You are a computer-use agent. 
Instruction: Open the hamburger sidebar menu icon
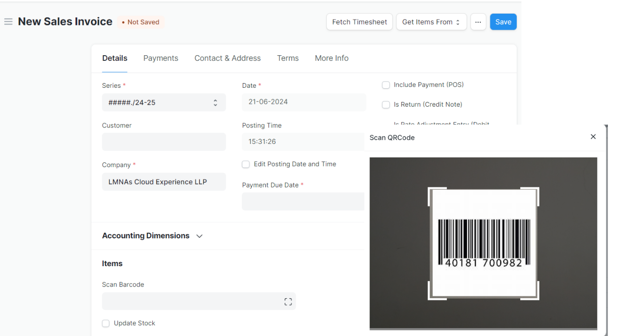coord(8,22)
